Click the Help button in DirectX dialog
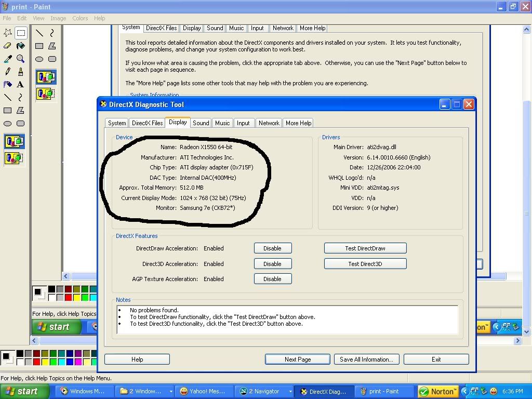532x399 pixels. pyautogui.click(x=137, y=360)
